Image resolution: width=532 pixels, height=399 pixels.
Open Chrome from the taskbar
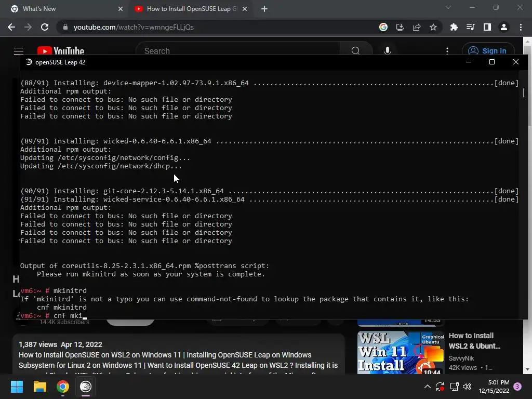point(63,387)
